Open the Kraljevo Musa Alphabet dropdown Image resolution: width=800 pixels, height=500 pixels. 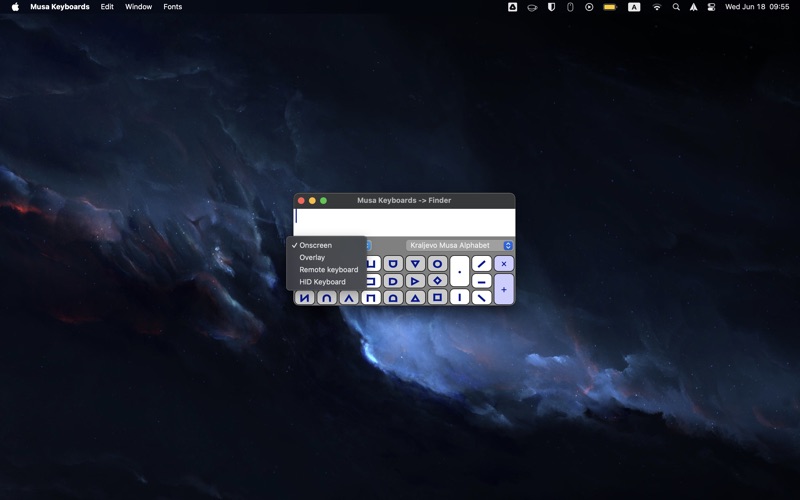tap(459, 245)
